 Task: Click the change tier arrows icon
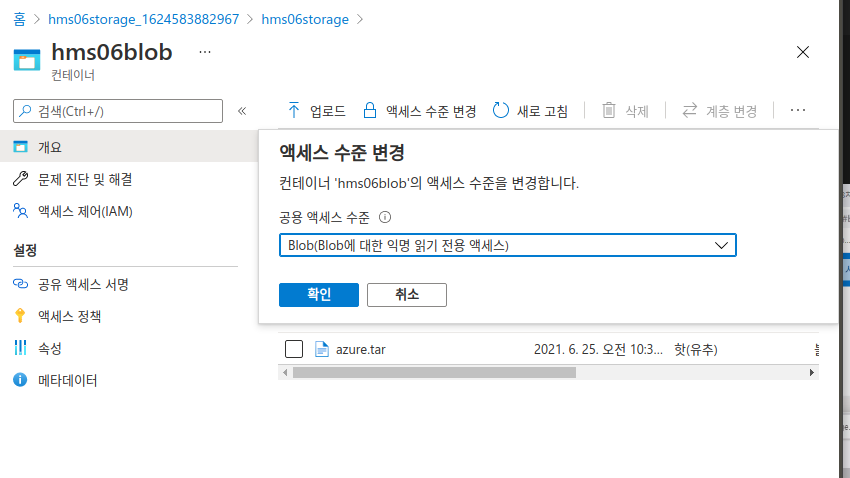point(690,111)
